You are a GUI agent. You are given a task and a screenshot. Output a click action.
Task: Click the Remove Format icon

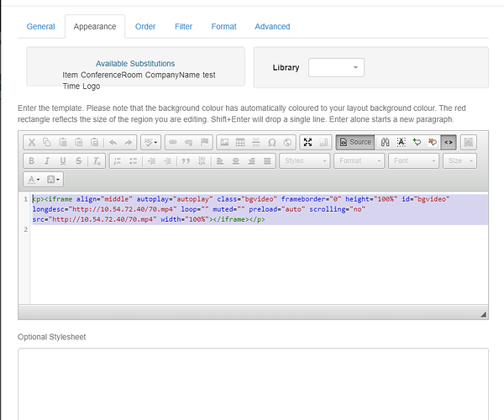pyautogui.click(x=97, y=161)
